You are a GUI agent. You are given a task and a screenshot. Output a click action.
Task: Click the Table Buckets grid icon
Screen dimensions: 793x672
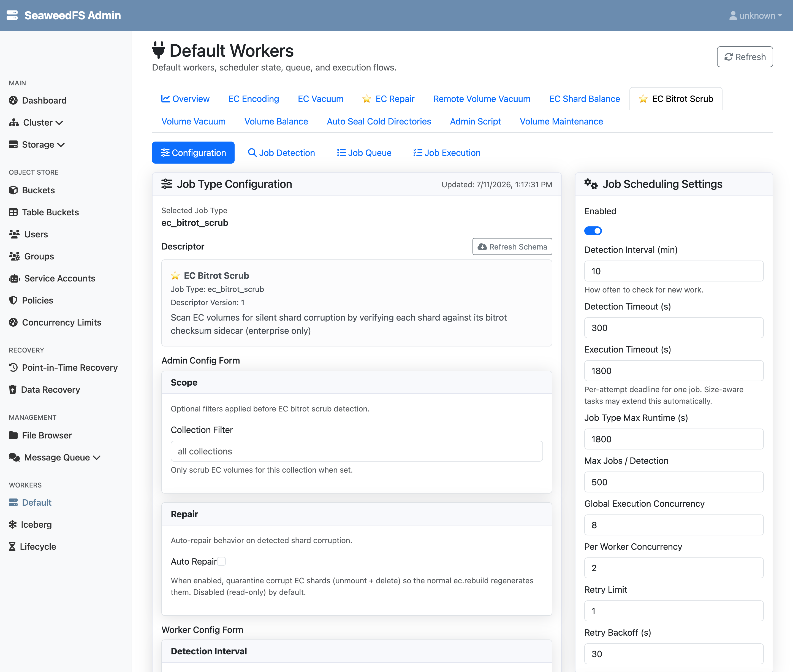[x=13, y=212]
